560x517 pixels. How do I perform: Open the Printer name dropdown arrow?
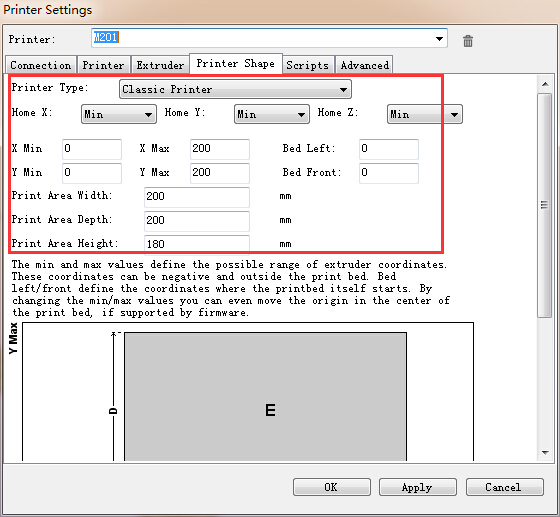click(439, 39)
